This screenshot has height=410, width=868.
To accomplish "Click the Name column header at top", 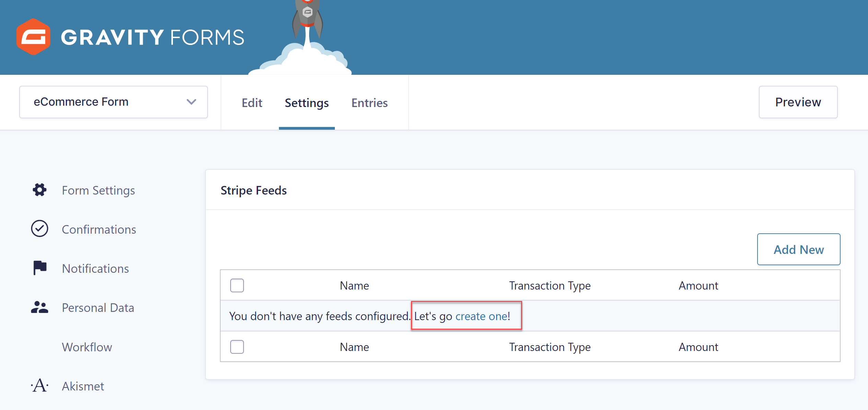I will (x=354, y=285).
